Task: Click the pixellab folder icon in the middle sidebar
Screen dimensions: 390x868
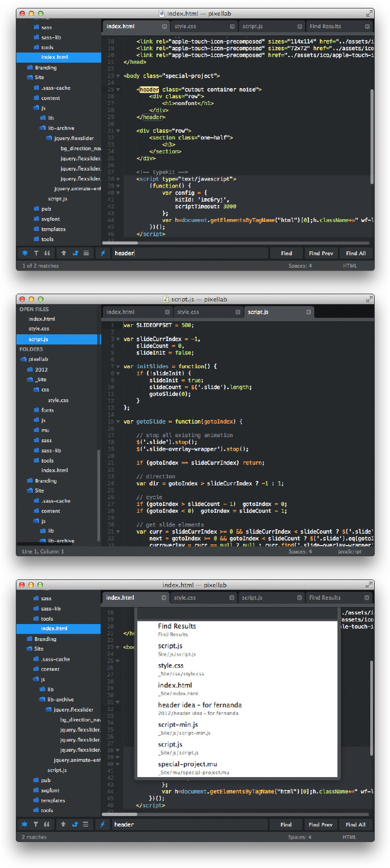Action: coord(23,359)
